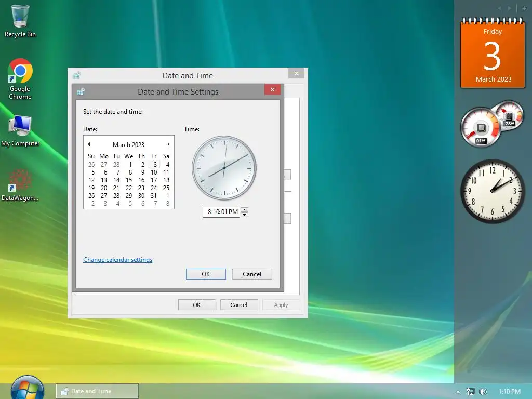Image resolution: width=532 pixels, height=399 pixels.
Task: Go to next month in calendar
Action: tap(169, 144)
